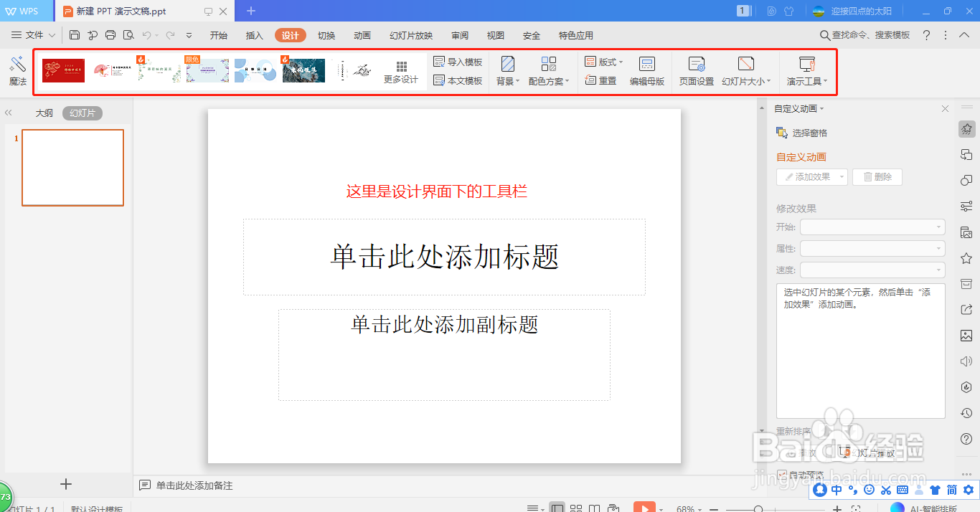The image size is (980, 512).
Task: Click the 删除 delete effect button
Action: tap(877, 177)
